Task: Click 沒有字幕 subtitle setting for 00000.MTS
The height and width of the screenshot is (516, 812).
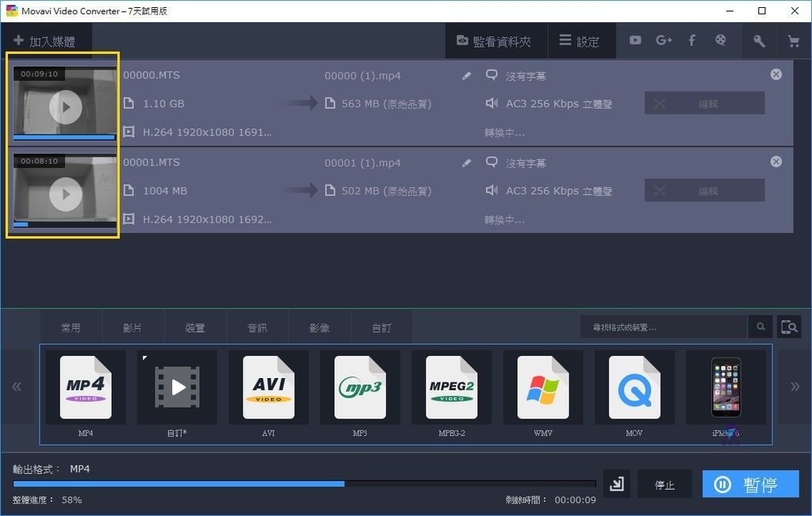Action: click(x=526, y=76)
